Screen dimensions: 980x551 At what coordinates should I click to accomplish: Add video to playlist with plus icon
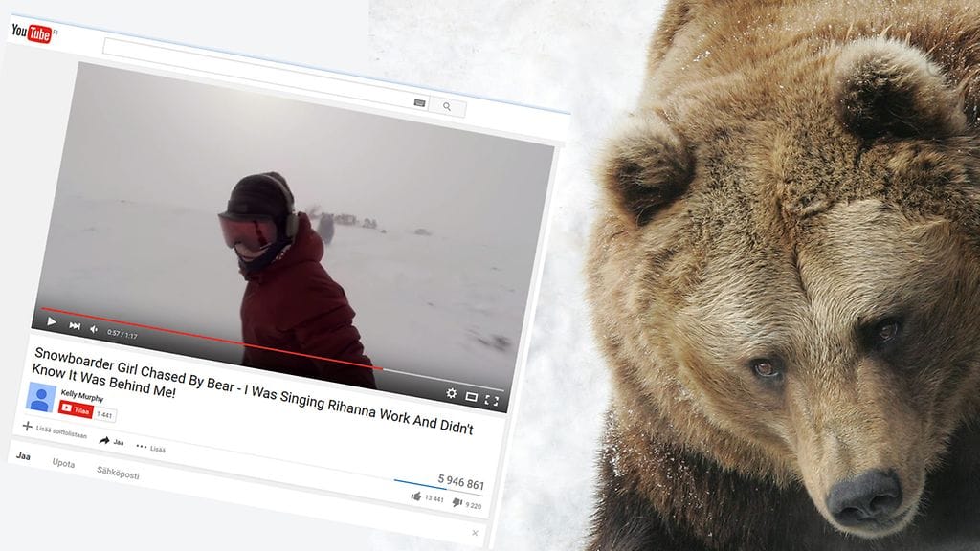[x=27, y=427]
